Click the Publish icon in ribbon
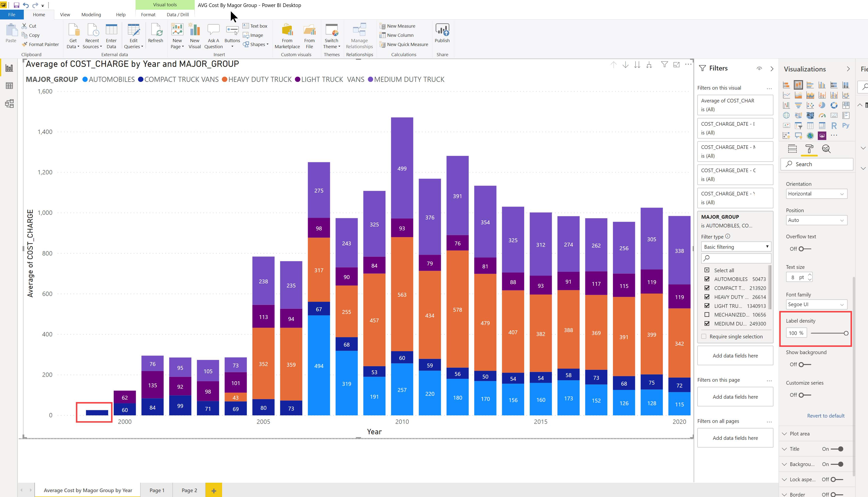868x497 pixels. pos(442,30)
